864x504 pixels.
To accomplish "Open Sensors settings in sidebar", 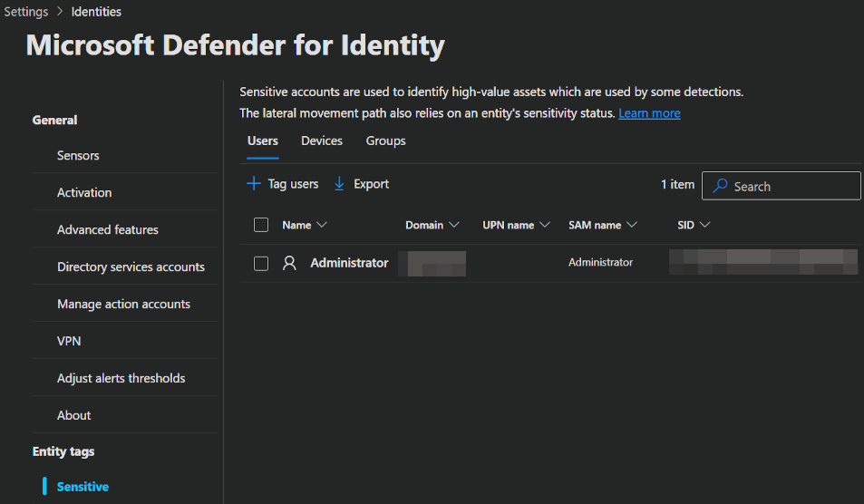I will click(x=78, y=156).
